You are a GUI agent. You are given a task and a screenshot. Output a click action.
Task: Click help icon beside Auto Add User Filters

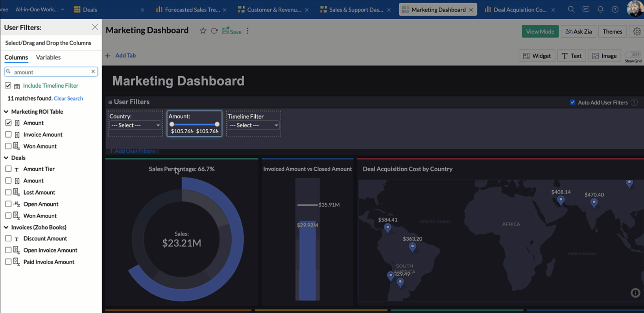click(634, 102)
